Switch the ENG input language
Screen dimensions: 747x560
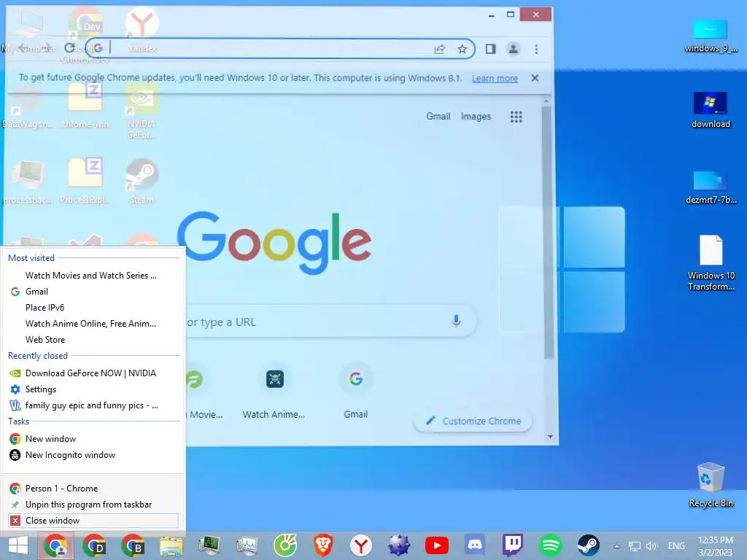point(676,545)
